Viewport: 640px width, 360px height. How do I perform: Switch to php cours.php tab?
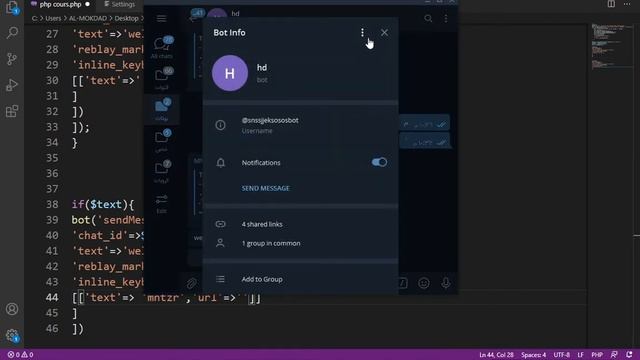(60, 4)
